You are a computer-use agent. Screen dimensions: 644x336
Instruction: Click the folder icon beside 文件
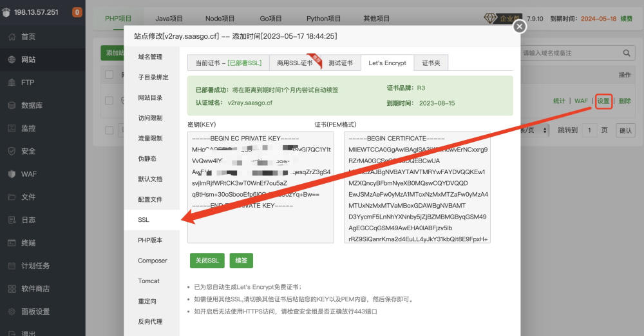tap(12, 197)
